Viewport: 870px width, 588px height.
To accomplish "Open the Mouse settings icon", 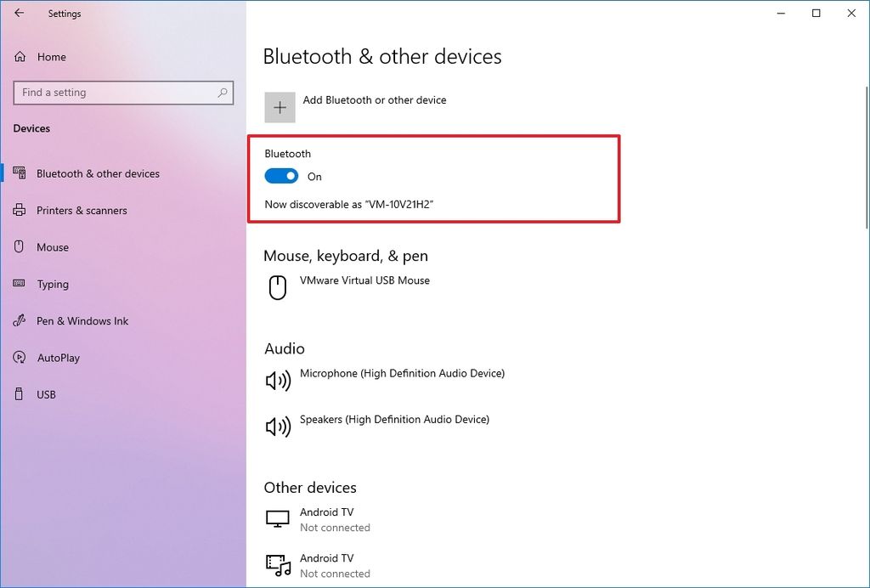I will pyautogui.click(x=20, y=246).
